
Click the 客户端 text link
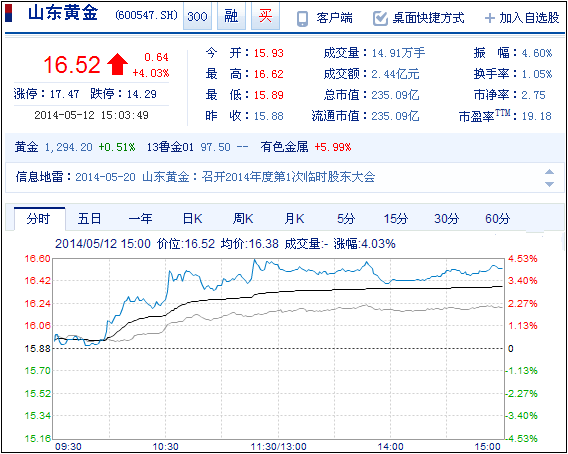click(334, 18)
